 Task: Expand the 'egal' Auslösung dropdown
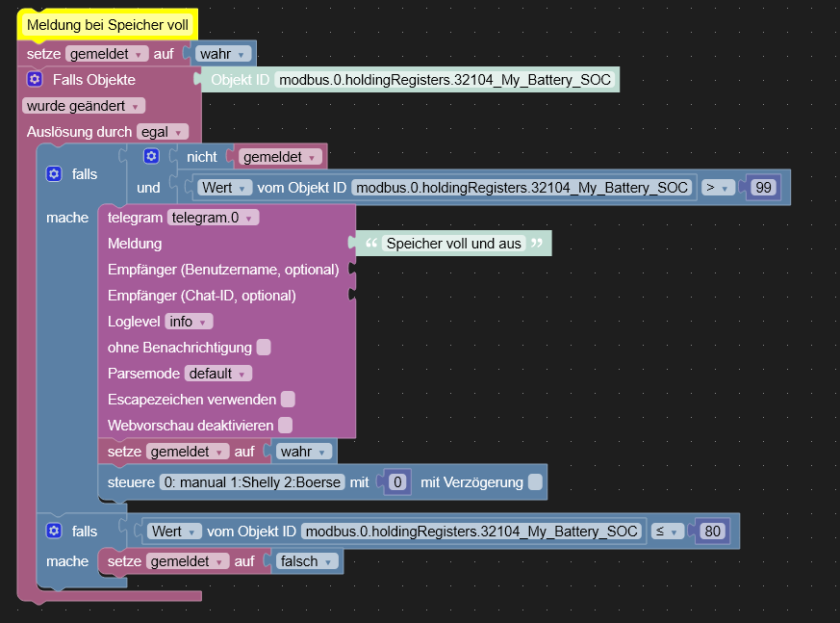[x=163, y=132]
